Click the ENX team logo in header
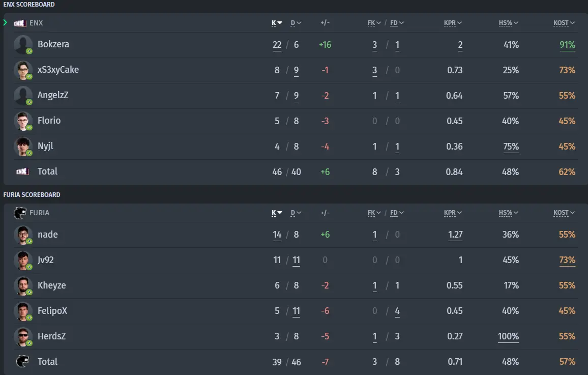The height and width of the screenshot is (375, 588). (20, 23)
